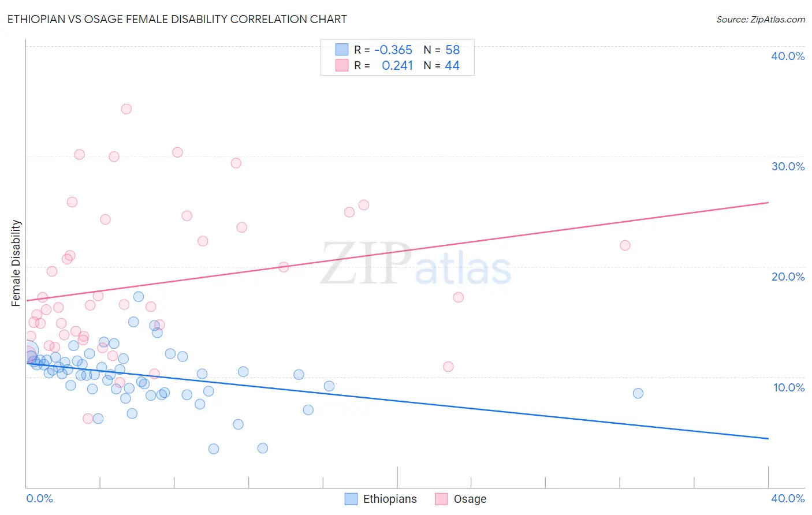Click the 10.0% y-axis label
This screenshot has width=812, height=515.
click(789, 387)
